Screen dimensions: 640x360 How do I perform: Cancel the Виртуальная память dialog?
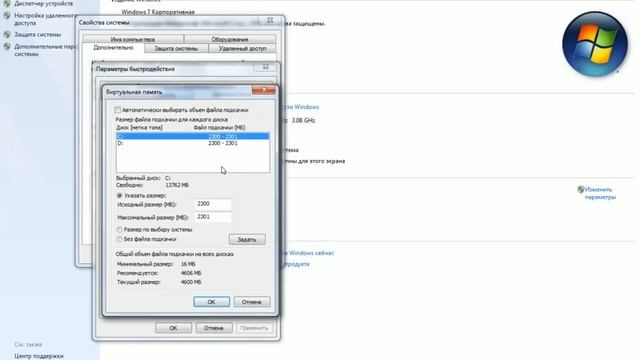pyautogui.click(x=251, y=302)
